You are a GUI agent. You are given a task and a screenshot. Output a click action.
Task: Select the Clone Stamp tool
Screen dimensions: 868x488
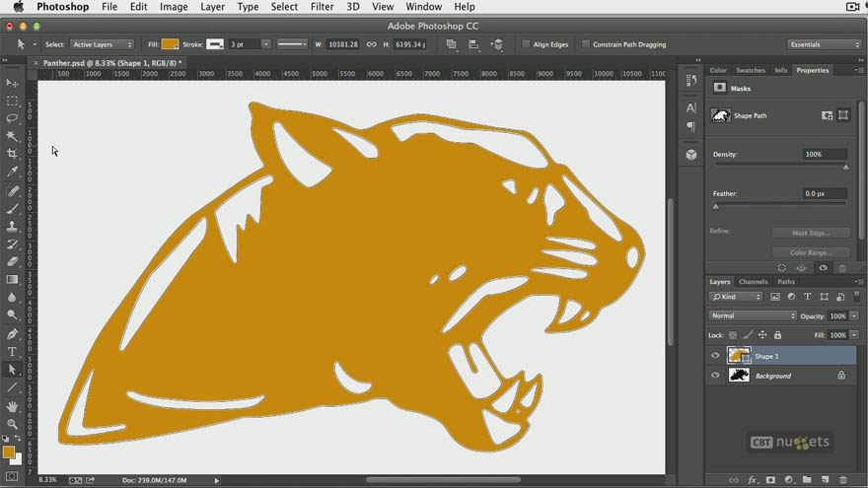click(x=12, y=227)
